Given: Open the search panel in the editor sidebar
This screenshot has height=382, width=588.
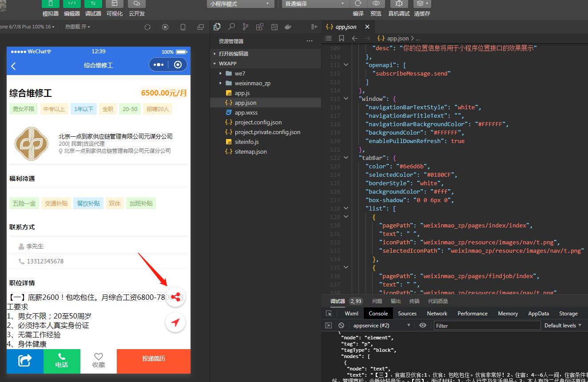Looking at the screenshot, I should point(231,27).
